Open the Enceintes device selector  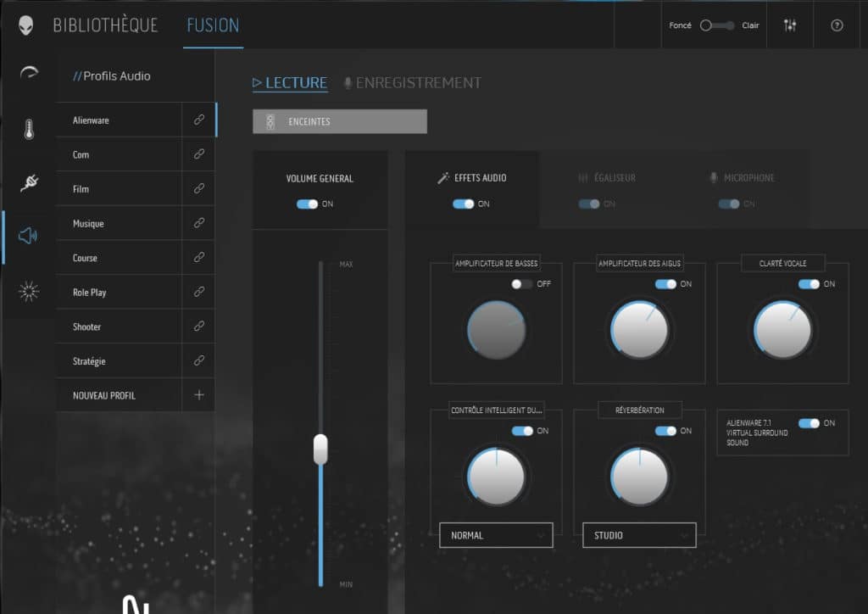click(340, 121)
